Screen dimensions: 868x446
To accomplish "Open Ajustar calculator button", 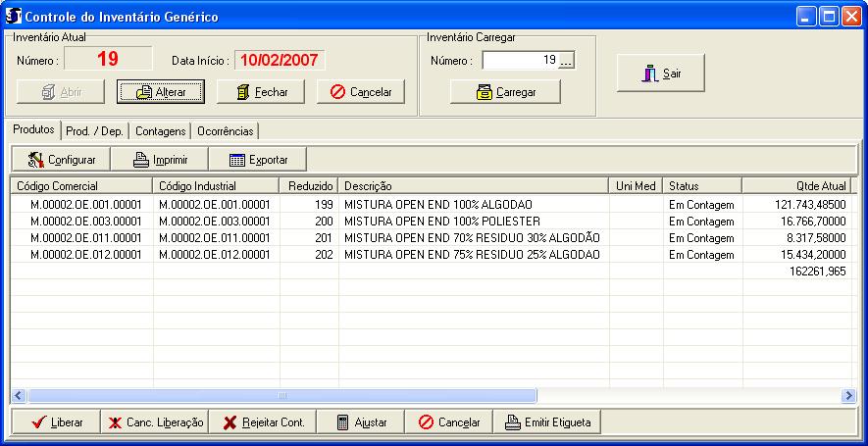I will click(360, 422).
